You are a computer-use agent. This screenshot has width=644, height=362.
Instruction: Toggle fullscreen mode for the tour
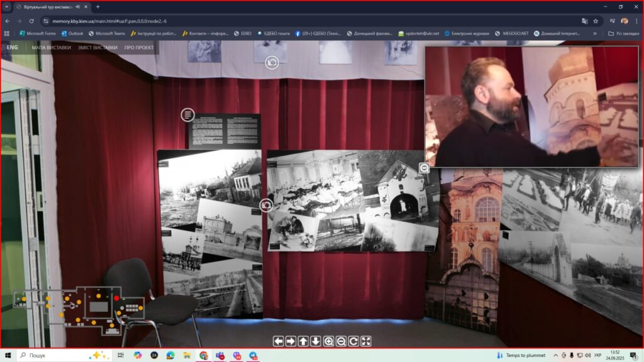(x=366, y=341)
